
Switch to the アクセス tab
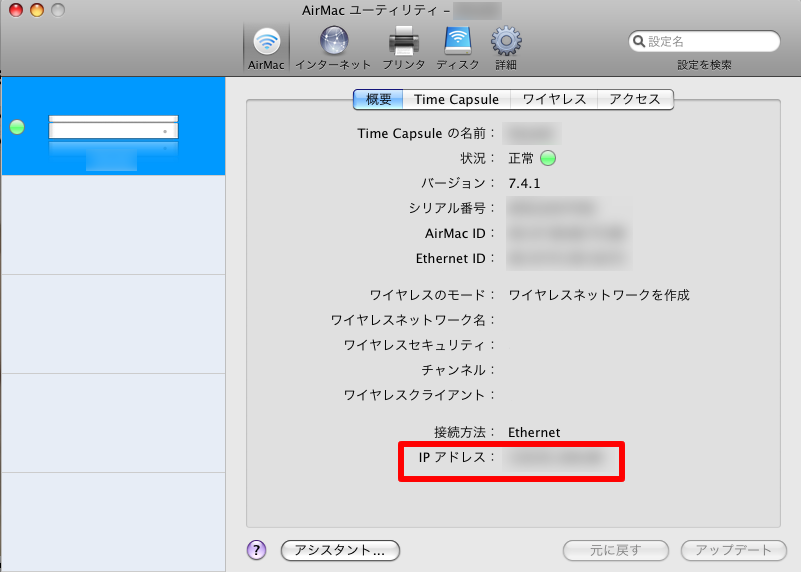coord(635,99)
